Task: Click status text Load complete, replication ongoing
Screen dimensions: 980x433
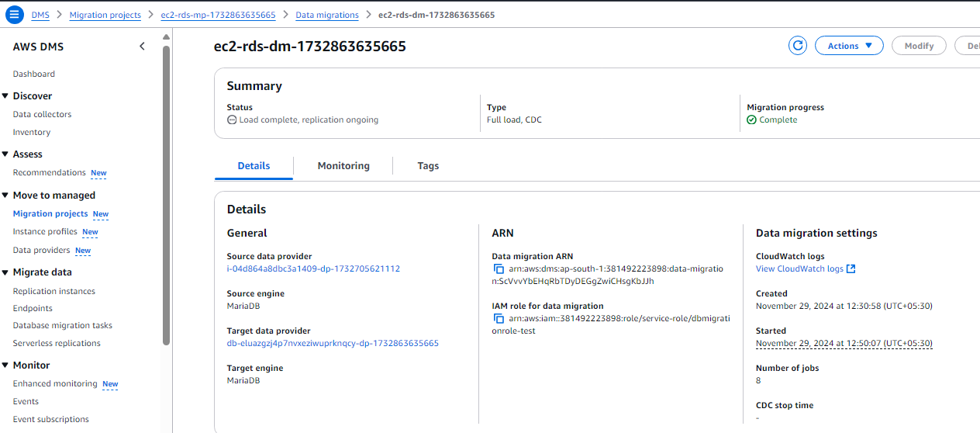Action: click(309, 120)
